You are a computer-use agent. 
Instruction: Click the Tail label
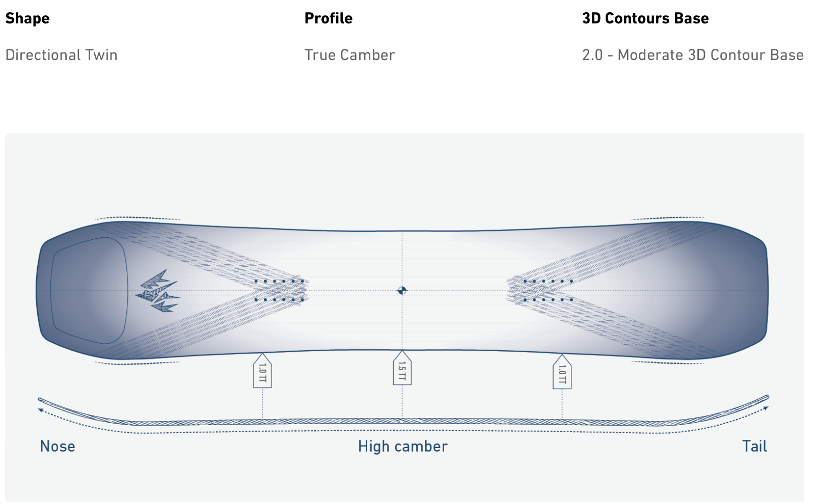click(x=754, y=446)
